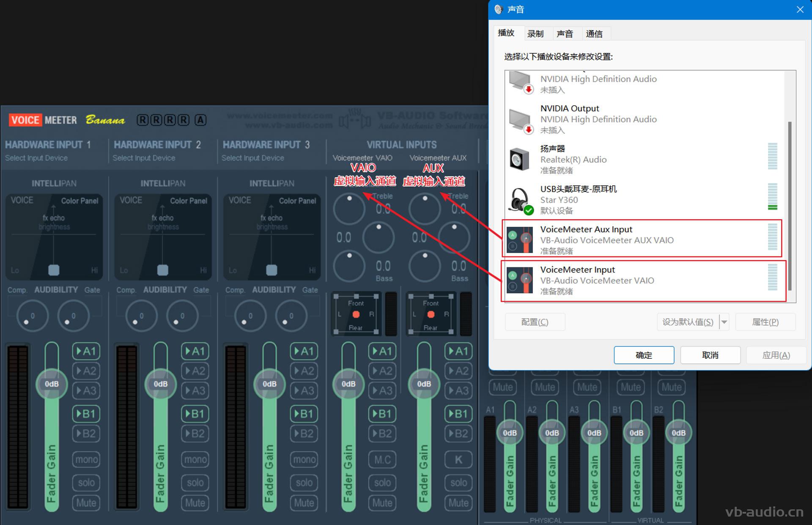This screenshot has height=525, width=812.
Task: Switch to the 声音 tab
Action: point(565,33)
